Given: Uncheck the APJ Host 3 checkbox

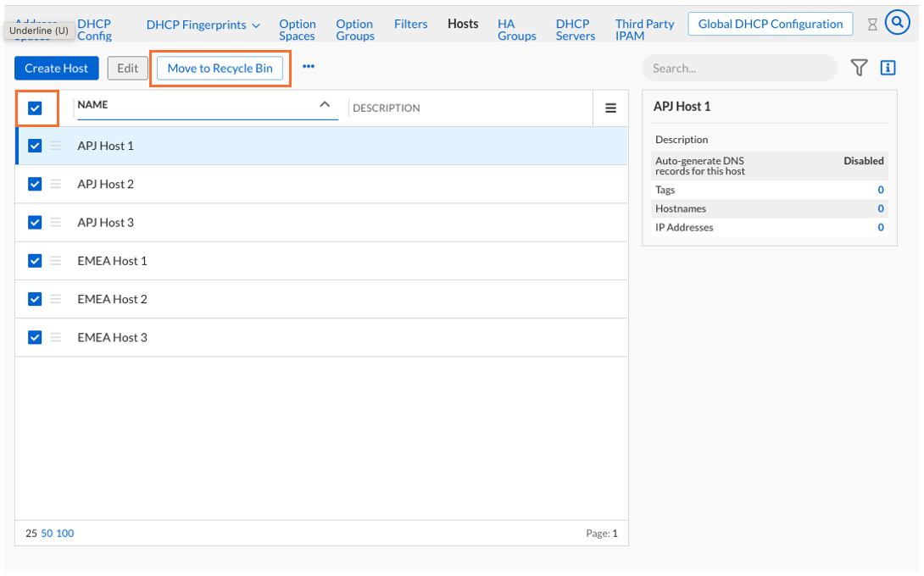Looking at the screenshot, I should coord(35,222).
